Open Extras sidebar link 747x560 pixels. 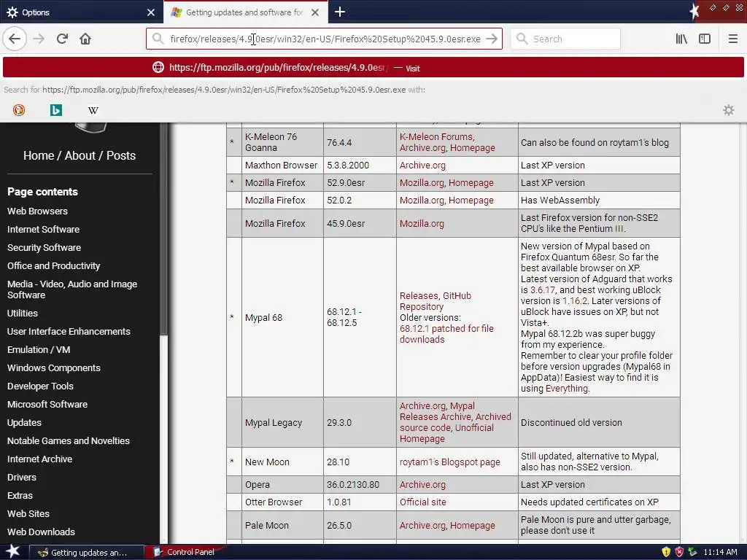pyautogui.click(x=20, y=495)
